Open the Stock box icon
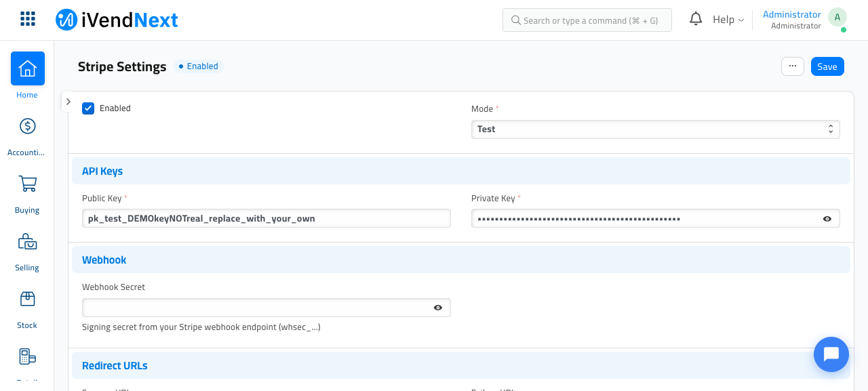Image resolution: width=868 pixels, height=391 pixels. pos(28,299)
